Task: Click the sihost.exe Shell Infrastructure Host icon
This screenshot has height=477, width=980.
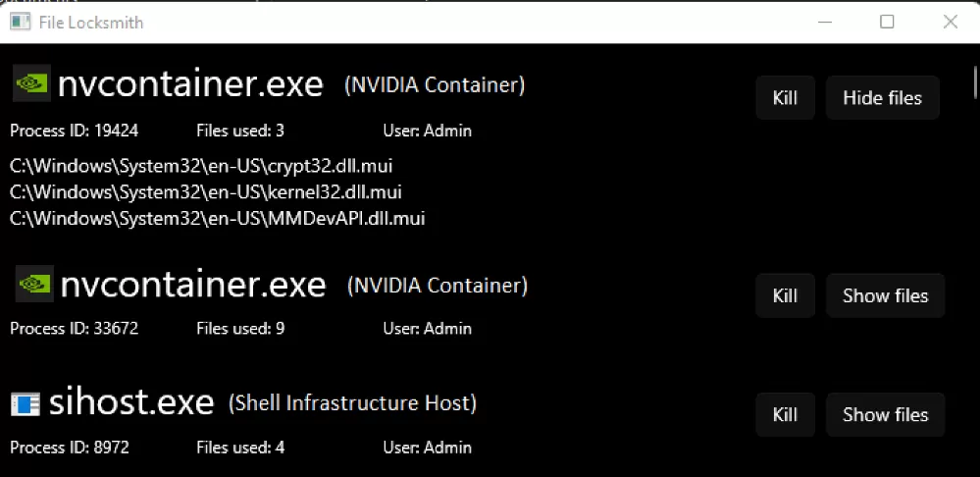Action: (26, 403)
